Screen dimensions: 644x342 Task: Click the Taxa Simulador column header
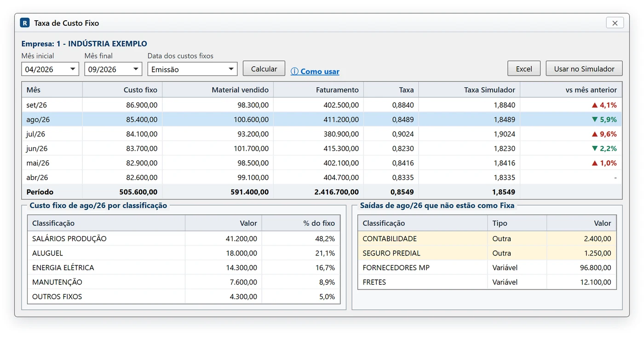click(469, 90)
